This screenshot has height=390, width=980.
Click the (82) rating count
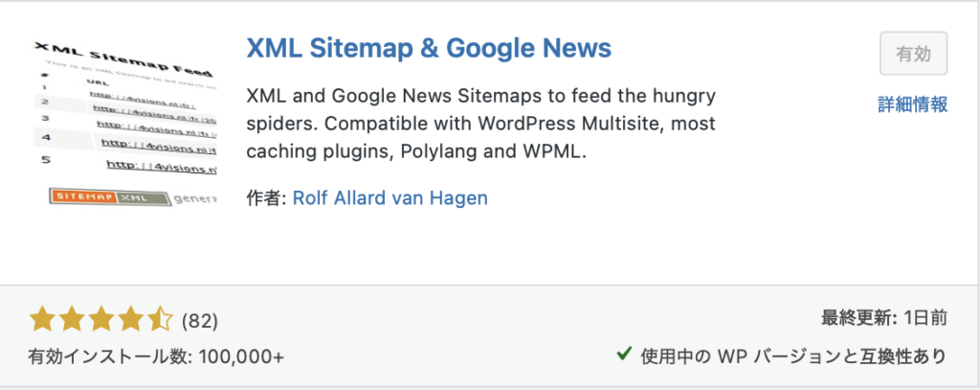tap(199, 319)
